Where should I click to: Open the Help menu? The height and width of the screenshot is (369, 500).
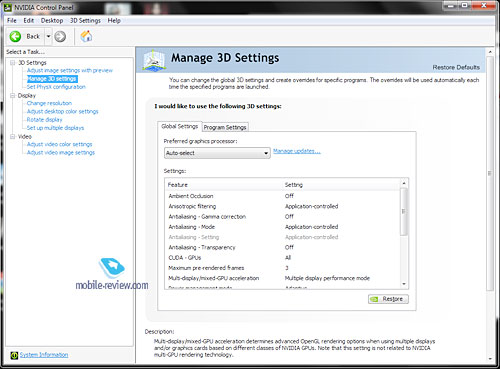(x=114, y=21)
